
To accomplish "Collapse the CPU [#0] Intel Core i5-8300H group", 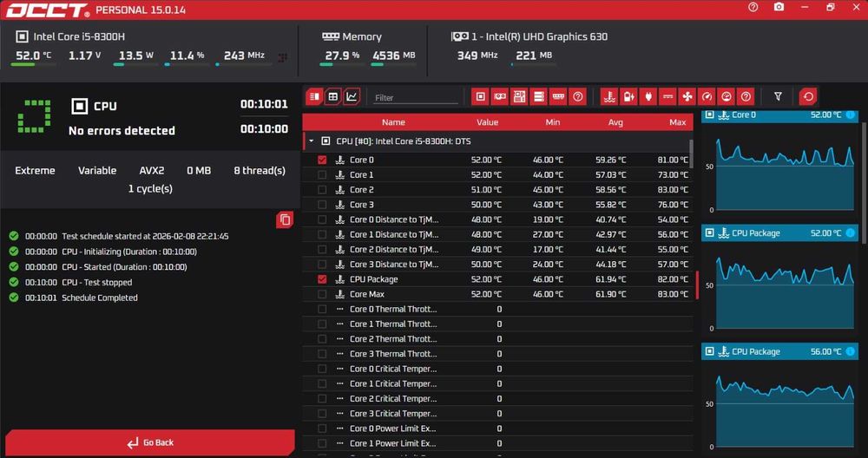I will click(311, 141).
